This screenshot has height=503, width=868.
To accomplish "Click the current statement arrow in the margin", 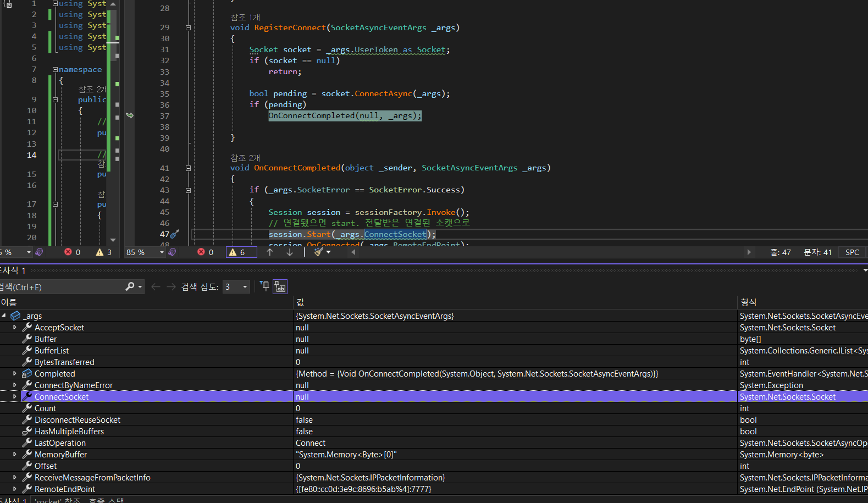I will pyautogui.click(x=130, y=115).
